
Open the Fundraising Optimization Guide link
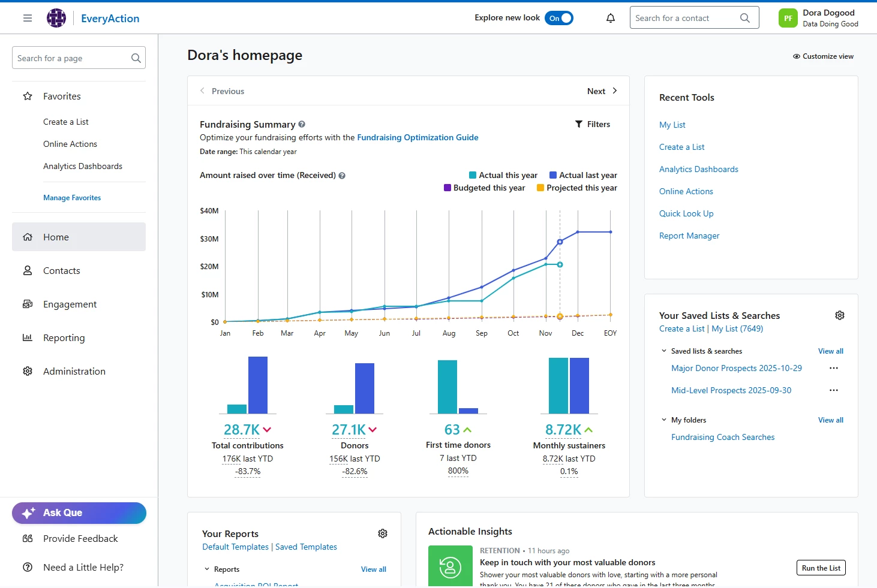click(418, 137)
